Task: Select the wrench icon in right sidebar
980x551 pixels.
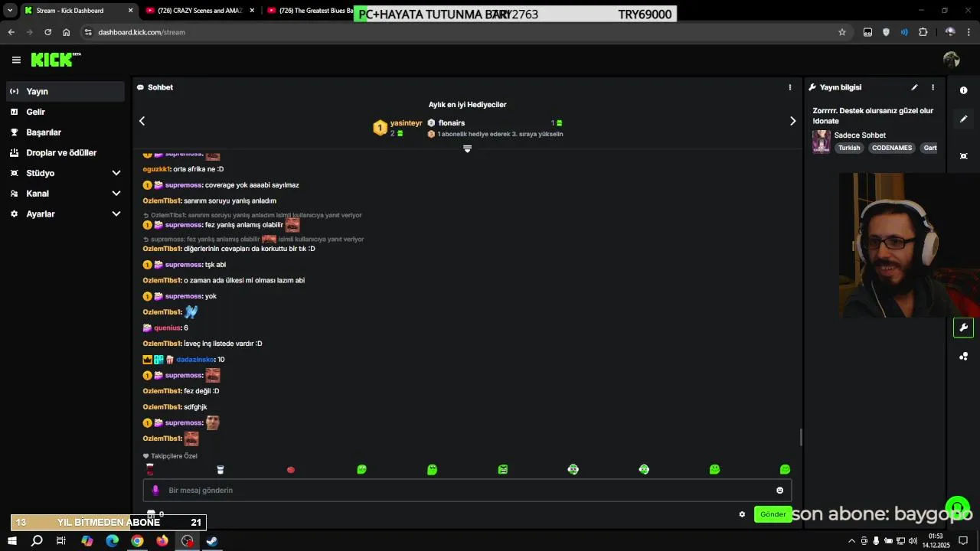Action: point(964,328)
